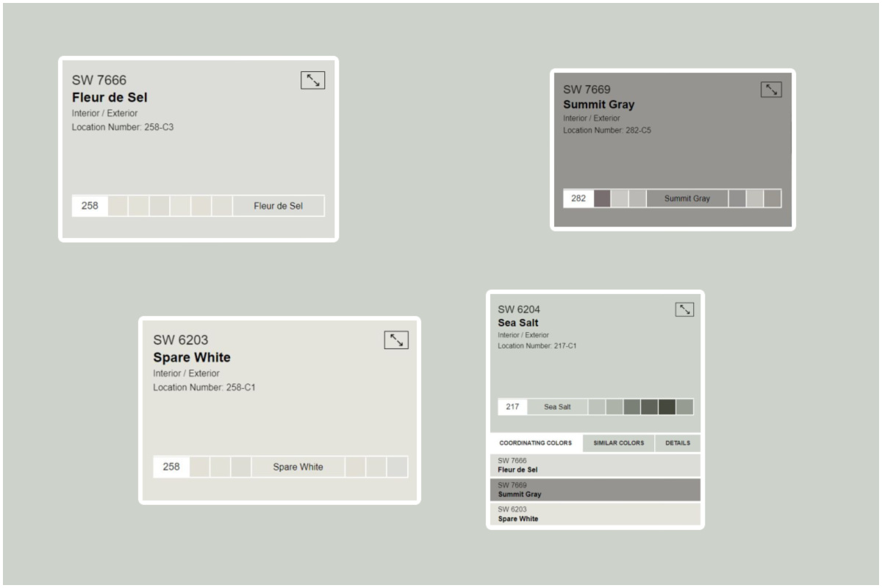Pick the last swatch in the Spare White strip
Screen dimensions: 882x588
pos(397,467)
